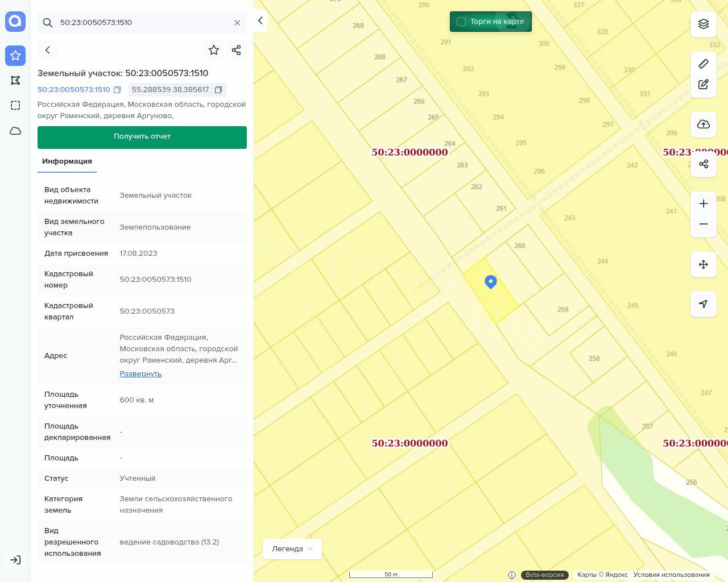Expand the Легенда panel

(292, 549)
